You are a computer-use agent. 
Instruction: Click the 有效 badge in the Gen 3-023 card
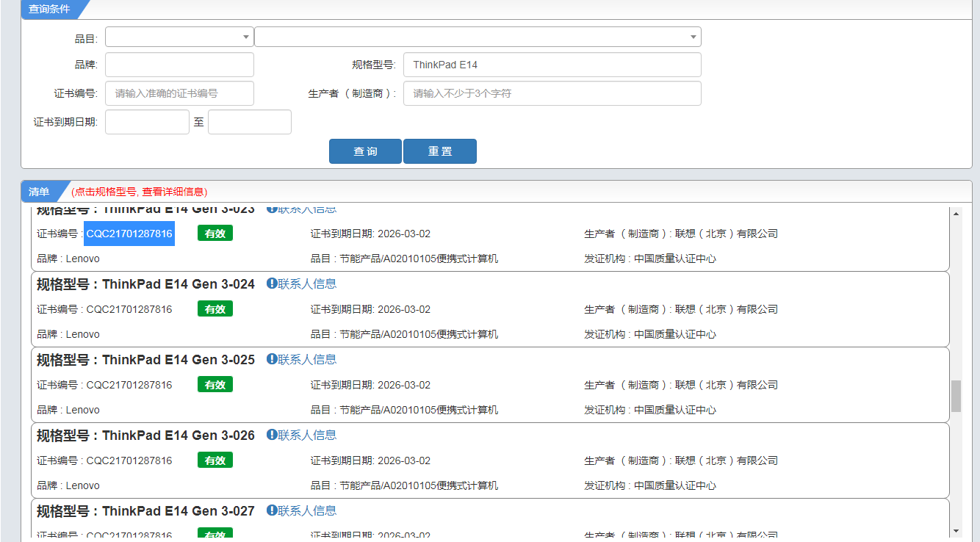(x=215, y=234)
